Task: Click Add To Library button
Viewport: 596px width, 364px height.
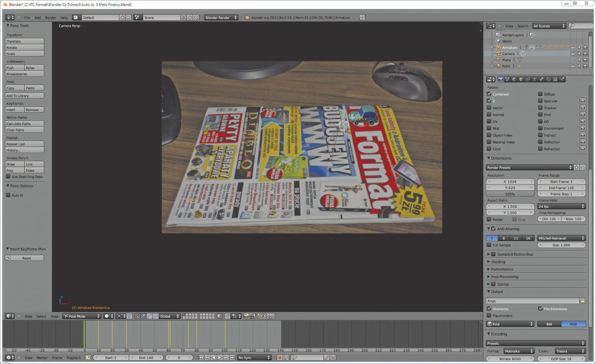Action: [x=24, y=96]
